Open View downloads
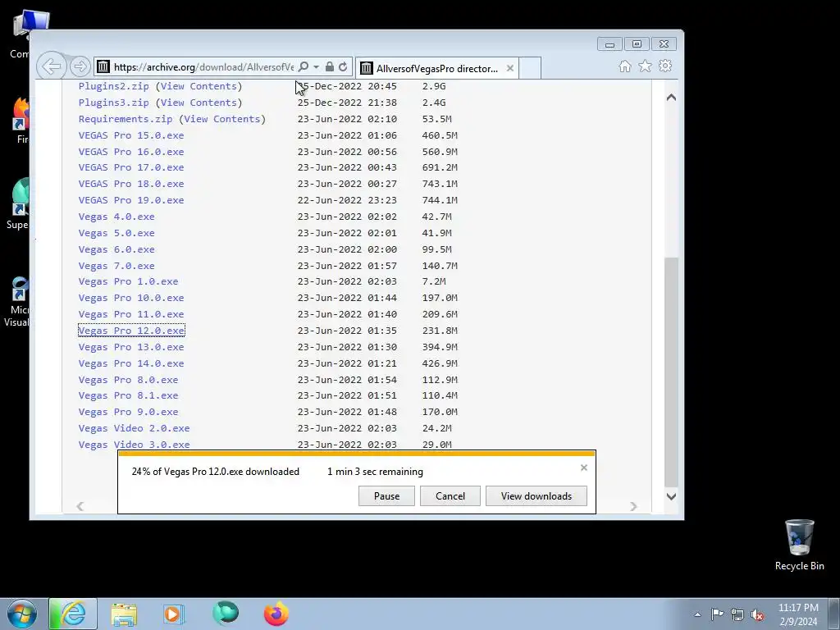Screen dimensions: 840x630 (536, 496)
